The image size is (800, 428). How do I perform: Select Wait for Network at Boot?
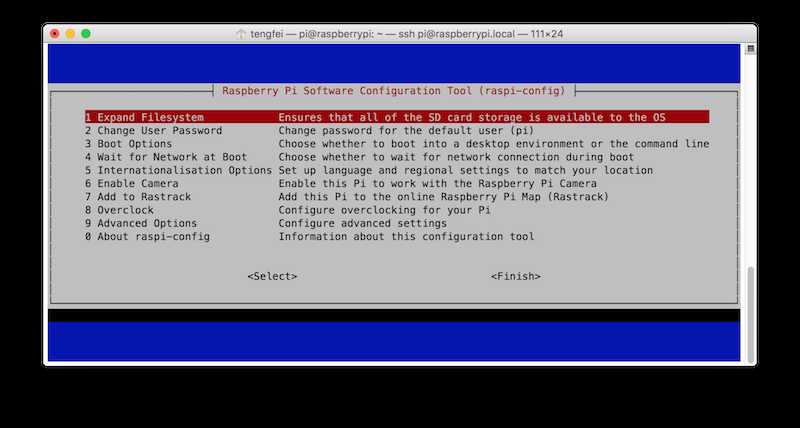coord(166,157)
